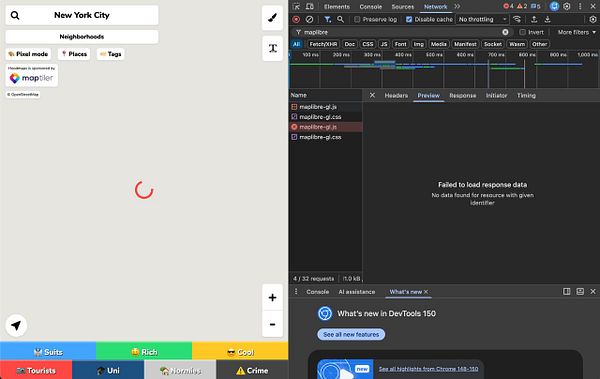
Task: Select the Crime category button
Action: coord(252,370)
